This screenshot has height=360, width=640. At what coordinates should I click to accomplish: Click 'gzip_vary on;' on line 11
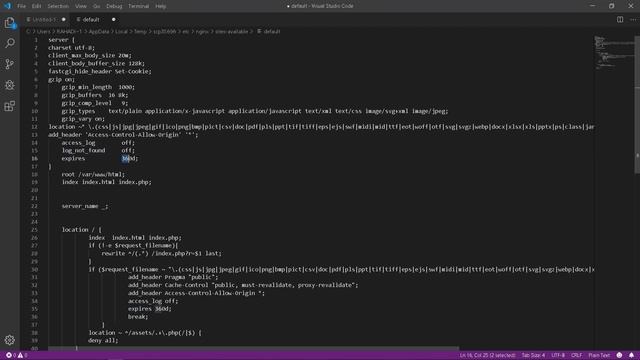point(83,119)
